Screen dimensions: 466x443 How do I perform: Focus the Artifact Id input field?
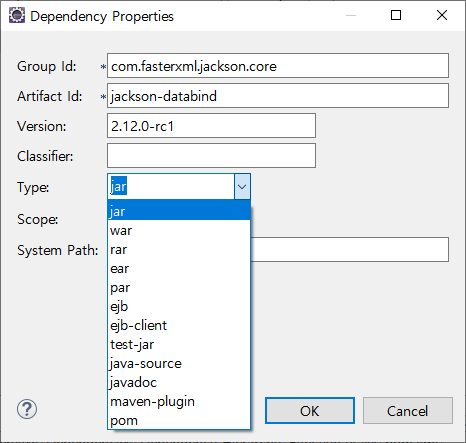(278, 96)
